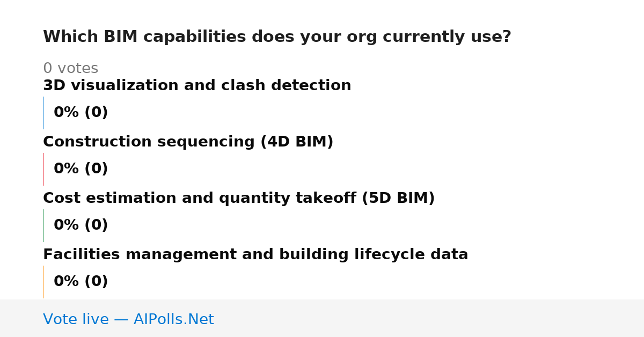Click the 0 votes counter text
Viewport: 644px width, 337px height.
[x=70, y=69]
